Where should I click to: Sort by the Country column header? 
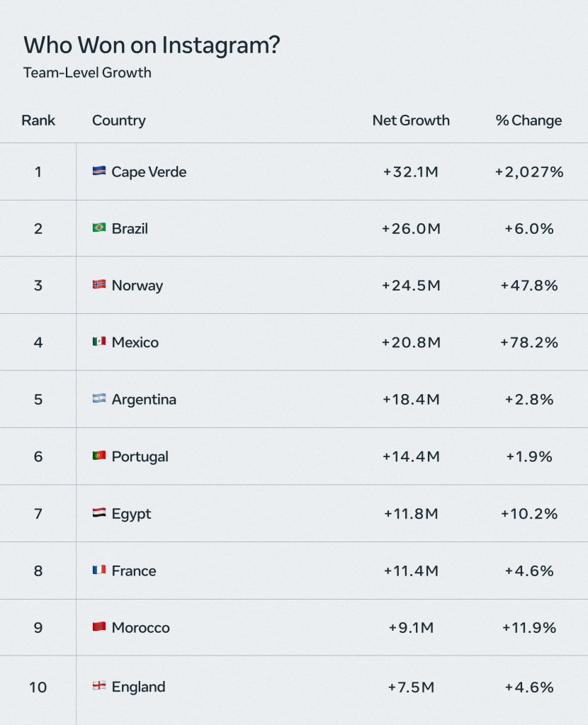pos(119,120)
